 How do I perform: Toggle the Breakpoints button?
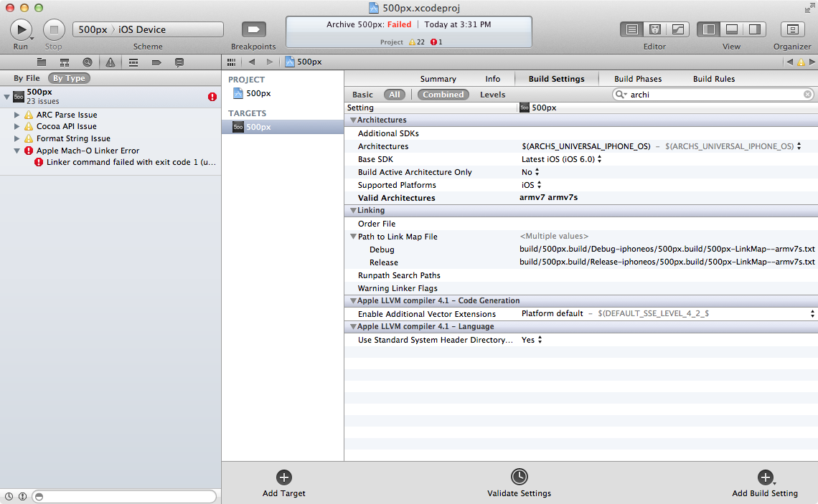click(253, 29)
